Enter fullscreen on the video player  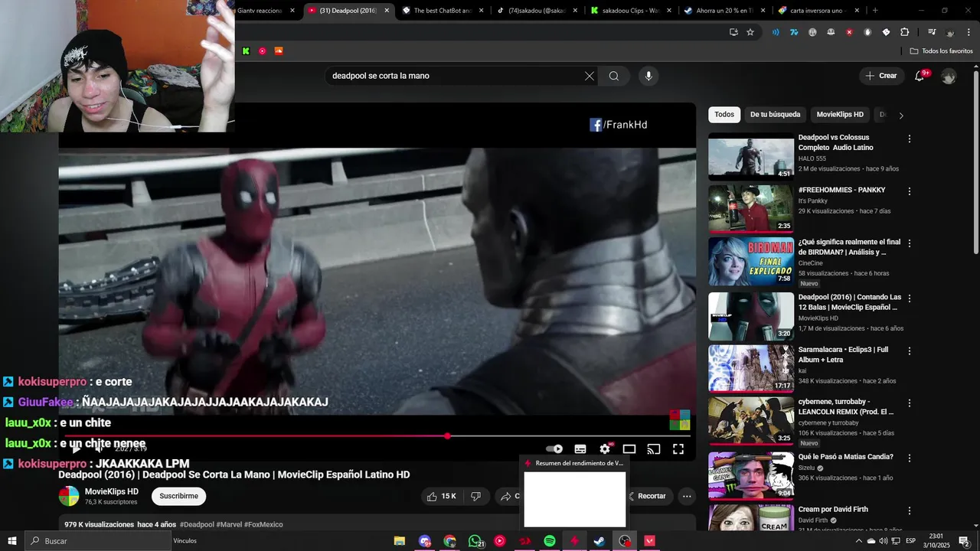click(678, 449)
